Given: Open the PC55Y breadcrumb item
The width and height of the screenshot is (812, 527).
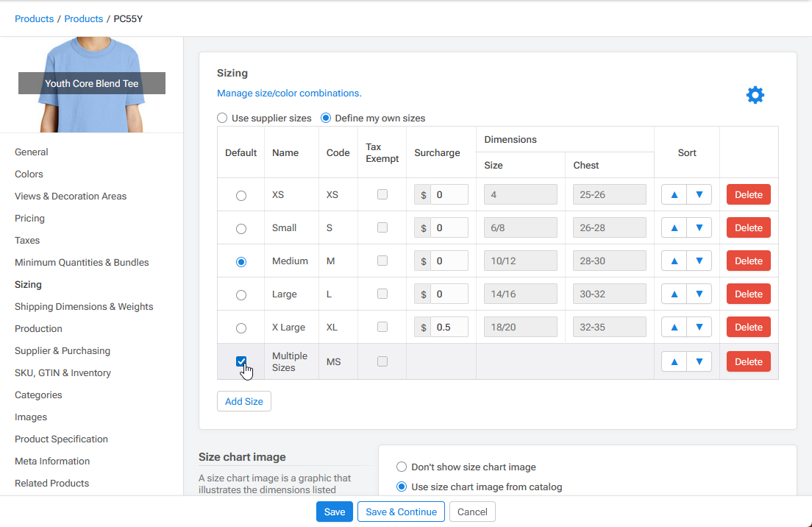Looking at the screenshot, I should 127,18.
